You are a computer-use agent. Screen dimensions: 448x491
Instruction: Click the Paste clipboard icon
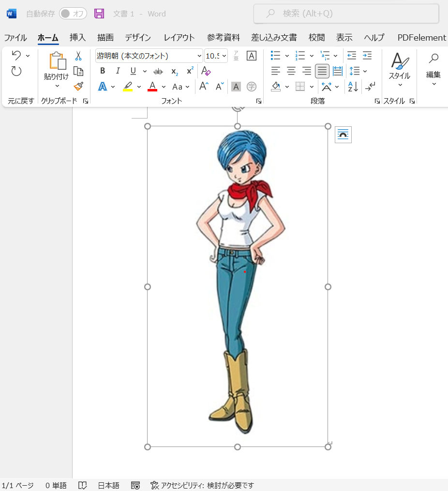(x=58, y=61)
